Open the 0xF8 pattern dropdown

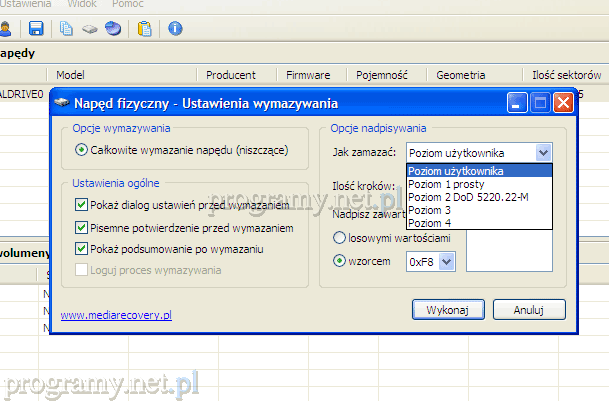447,261
